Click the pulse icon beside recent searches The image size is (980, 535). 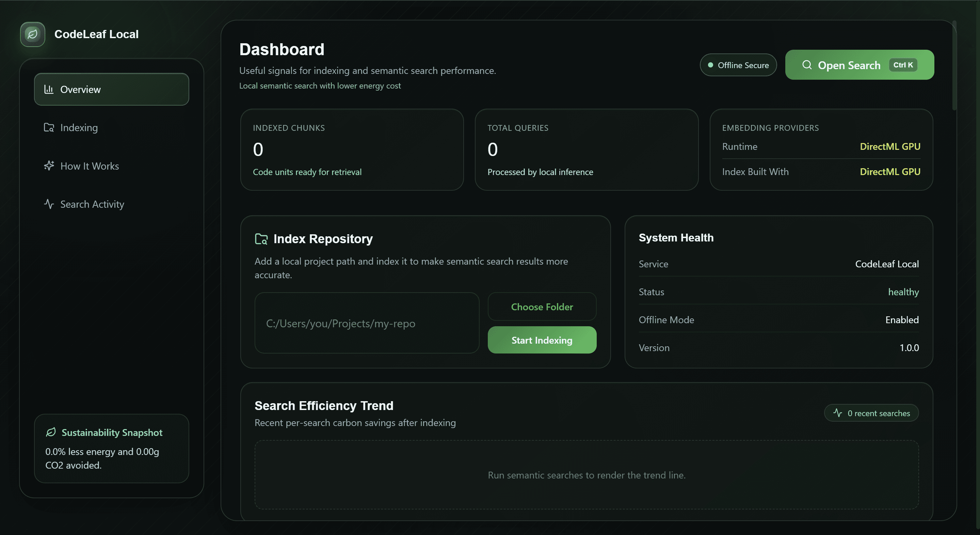click(x=837, y=413)
